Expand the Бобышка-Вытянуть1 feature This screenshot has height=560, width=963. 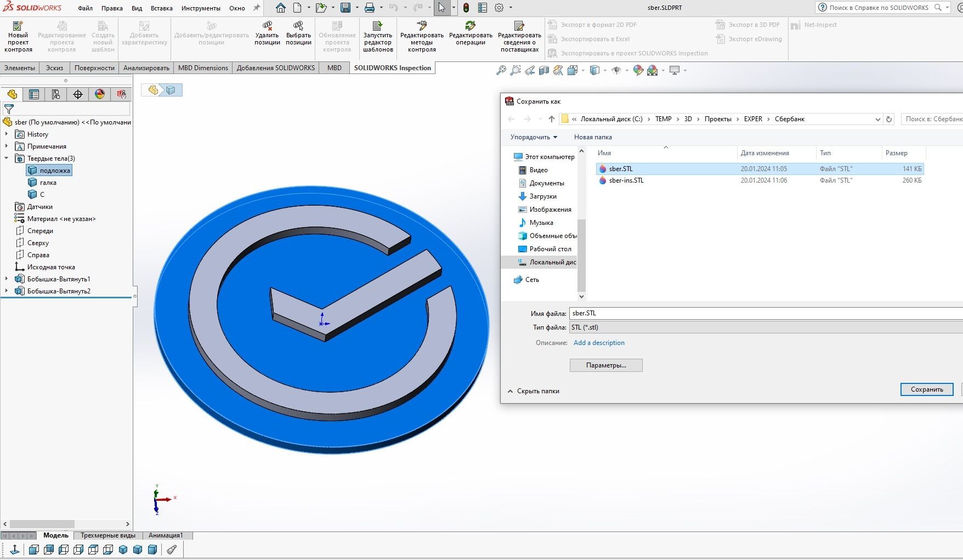[7, 279]
